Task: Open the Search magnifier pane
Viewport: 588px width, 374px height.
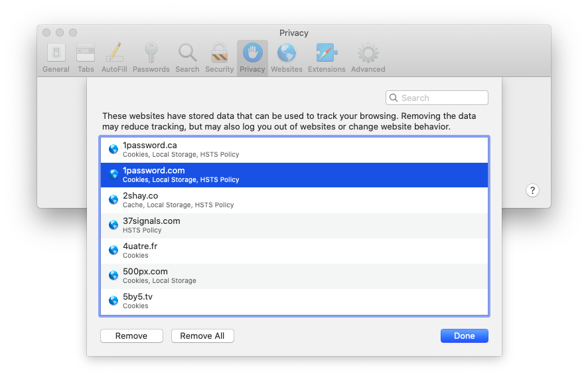Action: point(187,58)
